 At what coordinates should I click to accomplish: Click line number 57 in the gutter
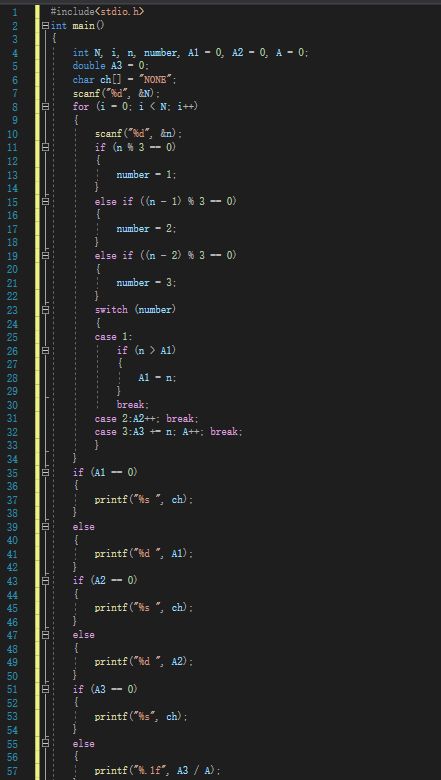coord(12,771)
